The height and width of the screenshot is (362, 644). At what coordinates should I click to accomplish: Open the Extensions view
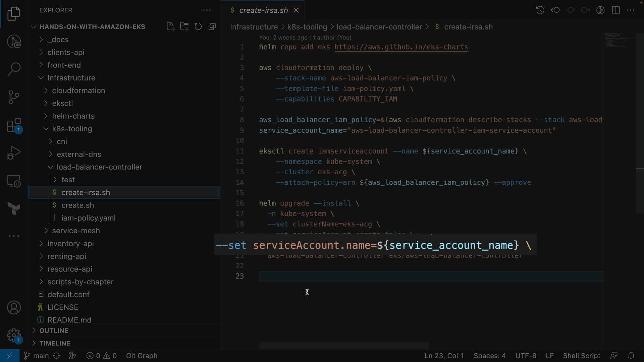pos(14,126)
